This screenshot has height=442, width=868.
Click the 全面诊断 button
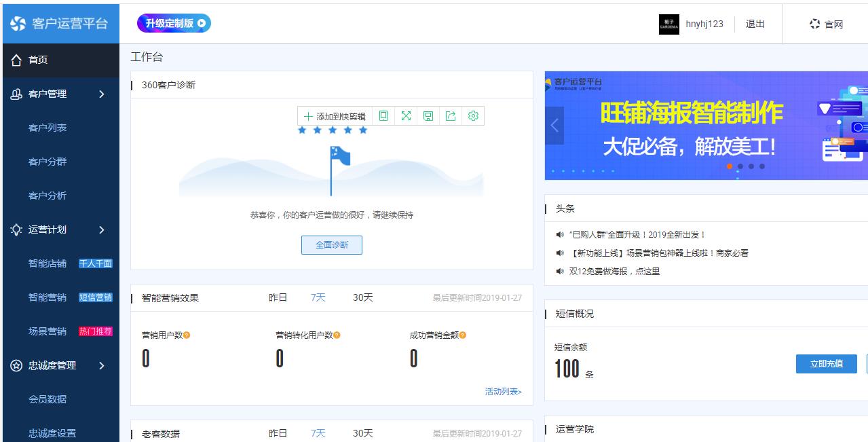331,245
